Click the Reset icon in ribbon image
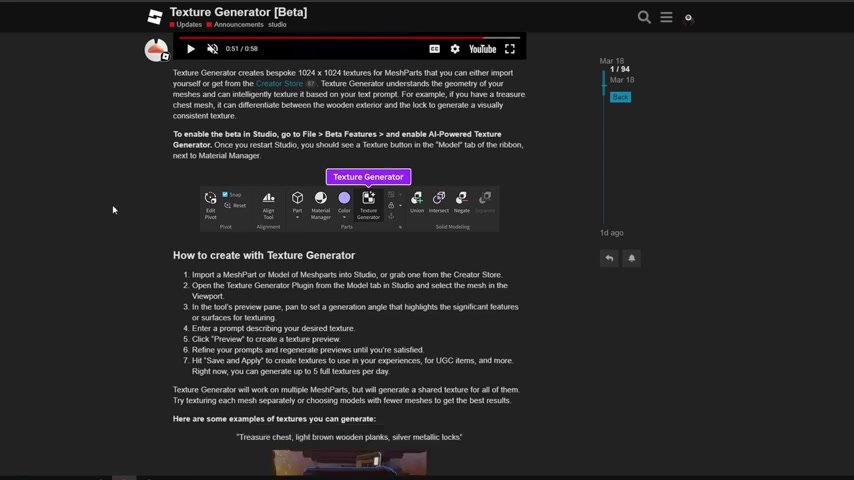 [x=227, y=205]
